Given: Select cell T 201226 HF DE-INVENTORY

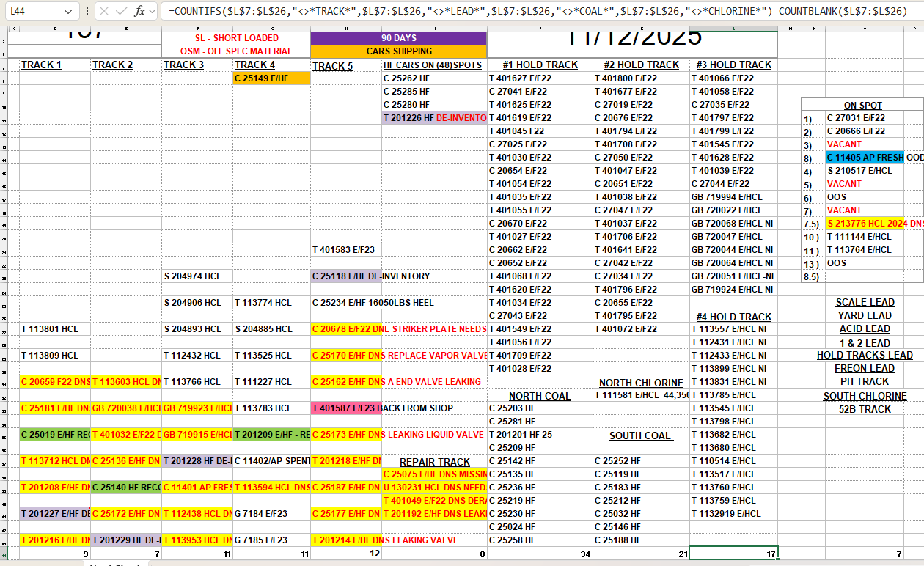Looking at the screenshot, I should point(434,117).
